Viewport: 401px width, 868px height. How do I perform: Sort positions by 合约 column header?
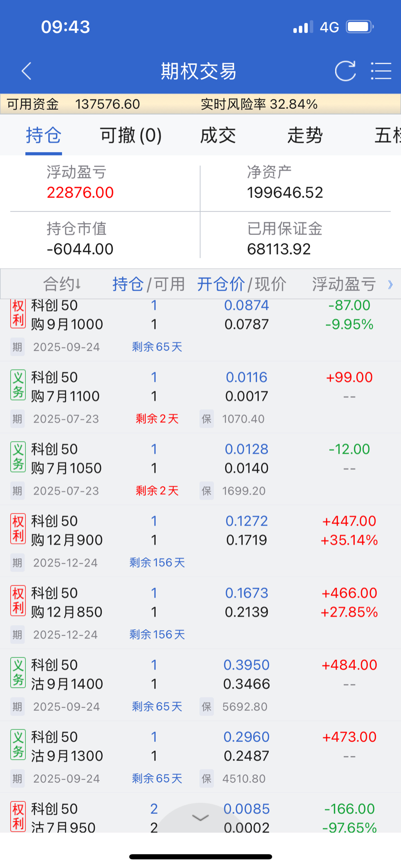click(62, 284)
